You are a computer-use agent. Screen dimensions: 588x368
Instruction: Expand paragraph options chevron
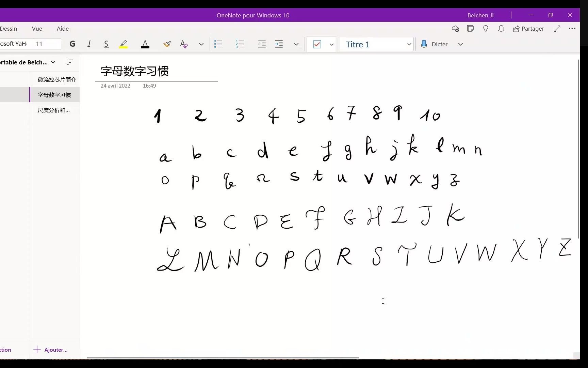(296, 44)
